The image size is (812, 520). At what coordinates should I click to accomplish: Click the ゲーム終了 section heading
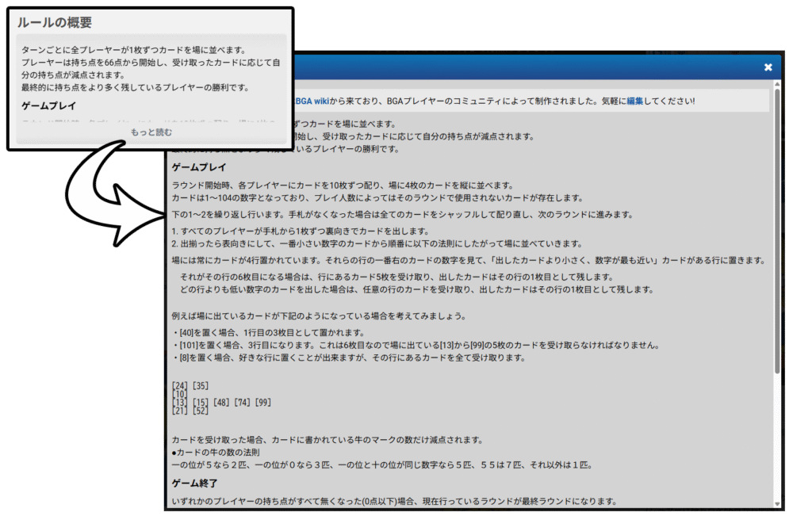[194, 482]
